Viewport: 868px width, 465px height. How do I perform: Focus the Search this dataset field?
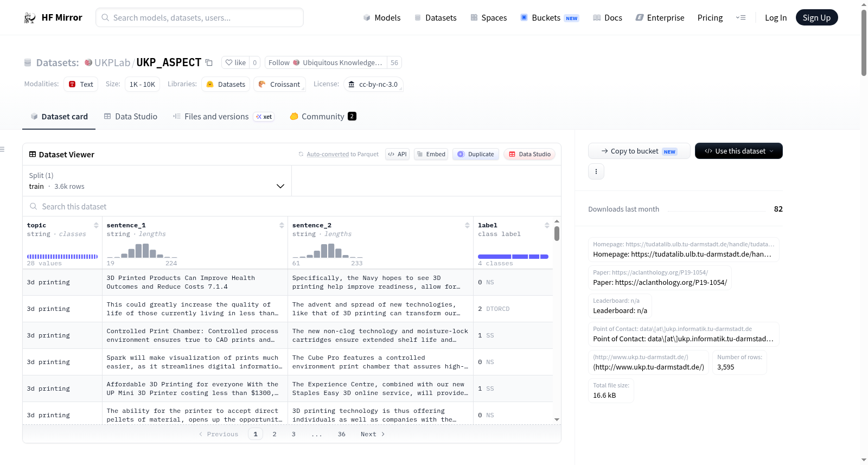pyautogui.click(x=292, y=207)
